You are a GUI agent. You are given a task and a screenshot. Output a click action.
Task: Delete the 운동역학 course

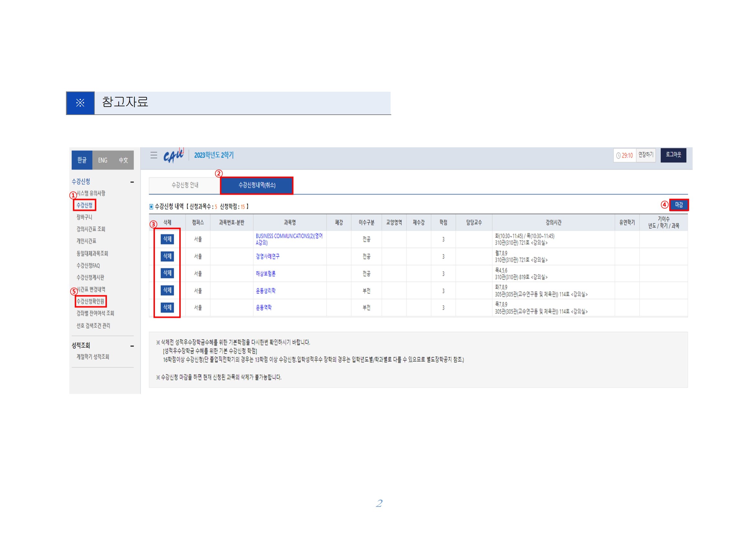click(x=167, y=307)
